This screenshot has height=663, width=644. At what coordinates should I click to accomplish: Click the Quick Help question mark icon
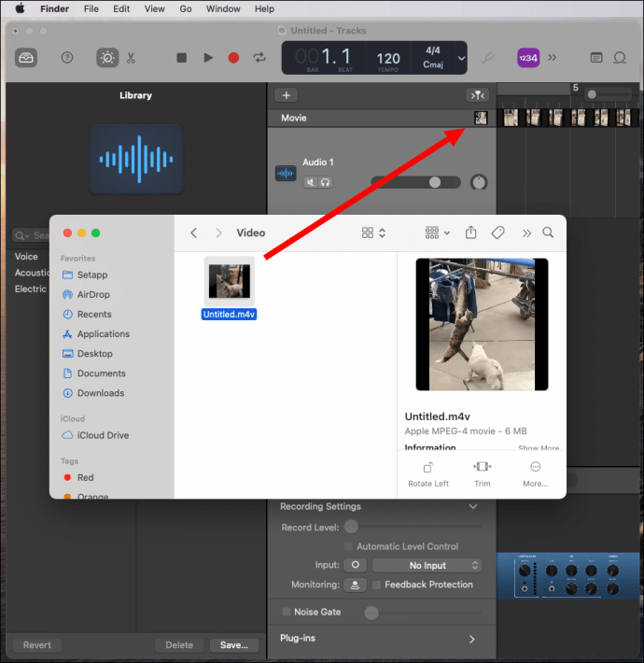click(x=67, y=58)
